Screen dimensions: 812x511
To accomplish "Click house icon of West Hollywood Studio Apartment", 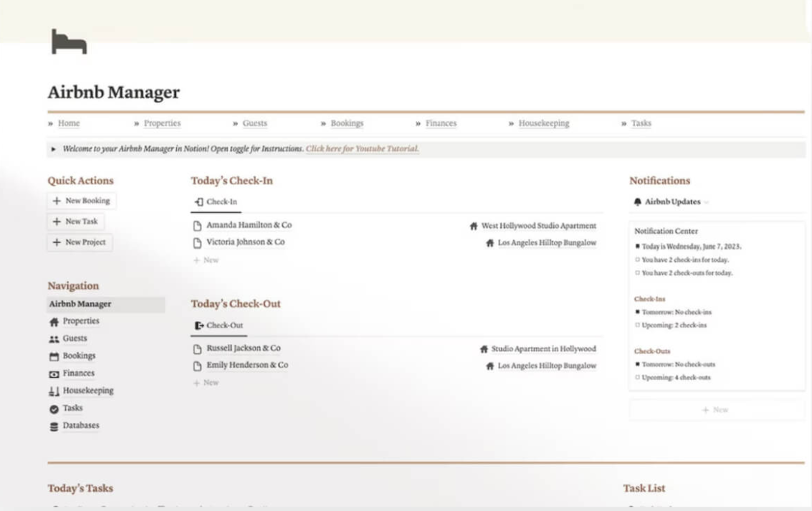I will pyautogui.click(x=473, y=226).
